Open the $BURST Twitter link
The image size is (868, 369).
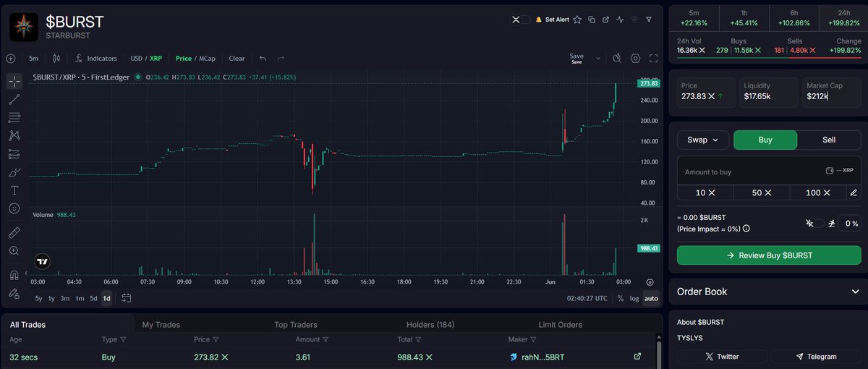[722, 357]
